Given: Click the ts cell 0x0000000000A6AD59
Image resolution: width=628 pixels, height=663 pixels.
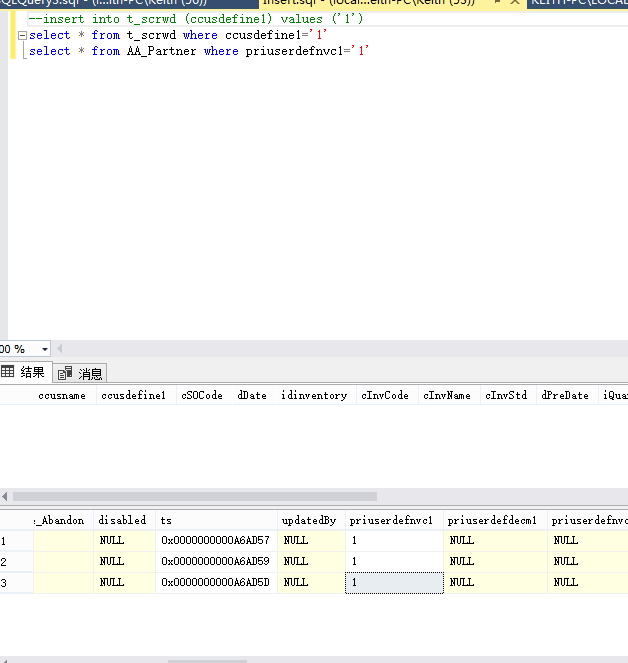Looking at the screenshot, I should point(216,562).
